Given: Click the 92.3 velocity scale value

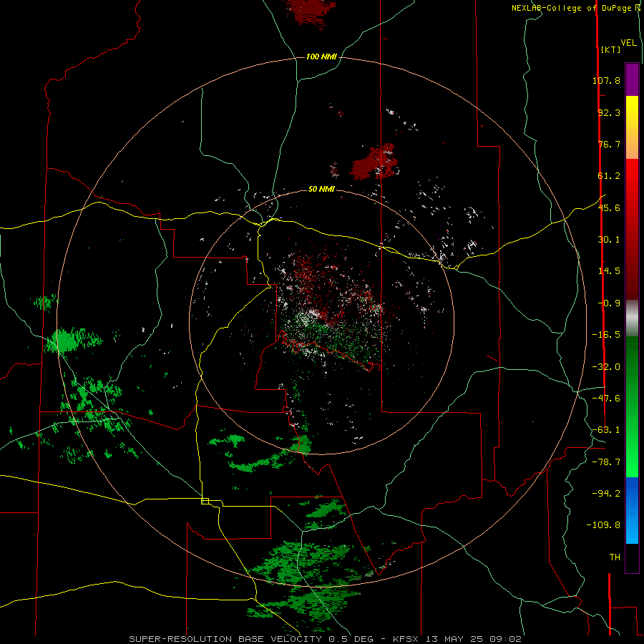Looking at the screenshot, I should (609, 112).
